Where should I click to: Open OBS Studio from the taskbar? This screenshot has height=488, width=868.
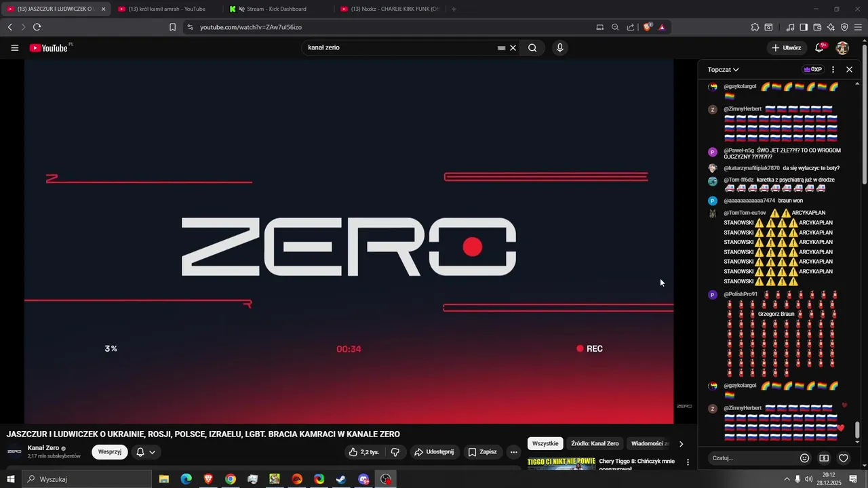(x=386, y=479)
